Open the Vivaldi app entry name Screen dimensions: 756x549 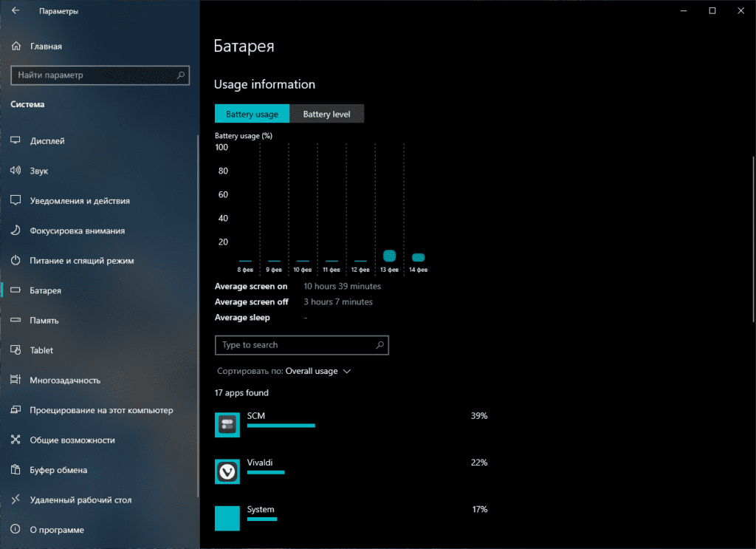260,463
